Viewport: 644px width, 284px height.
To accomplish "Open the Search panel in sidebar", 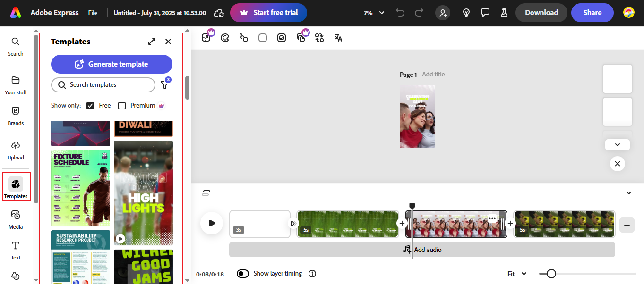I will point(16,47).
